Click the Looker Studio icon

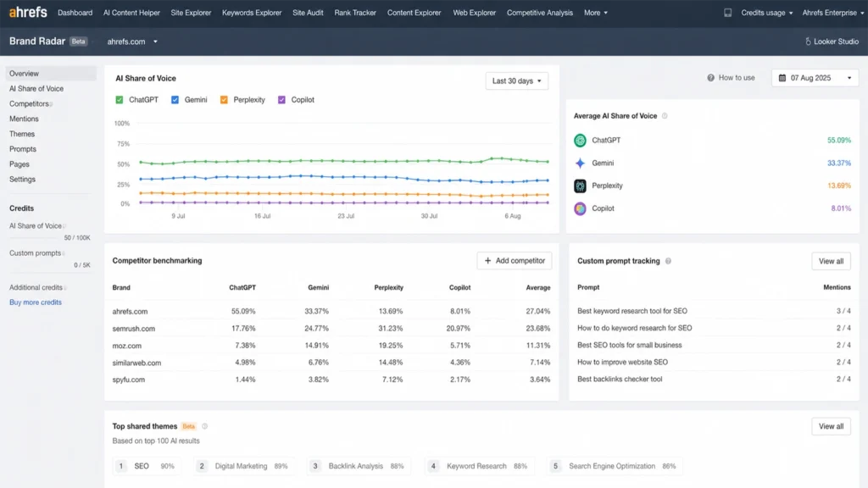pyautogui.click(x=808, y=42)
